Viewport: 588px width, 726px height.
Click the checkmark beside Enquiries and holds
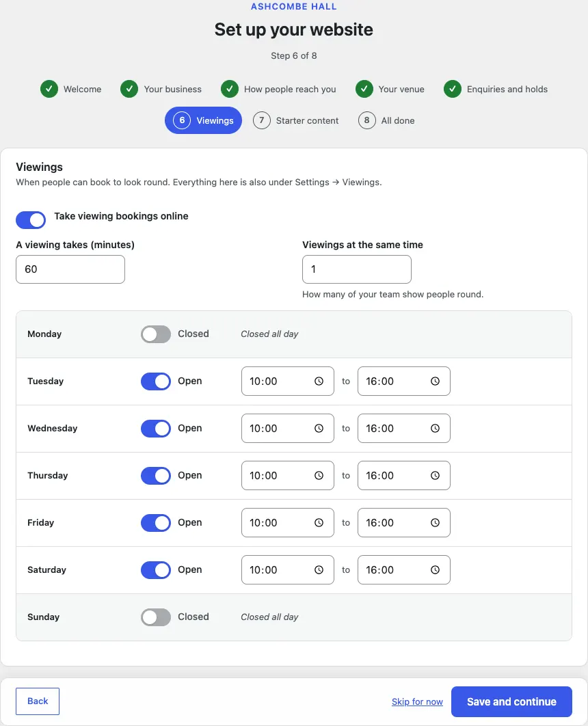point(453,89)
